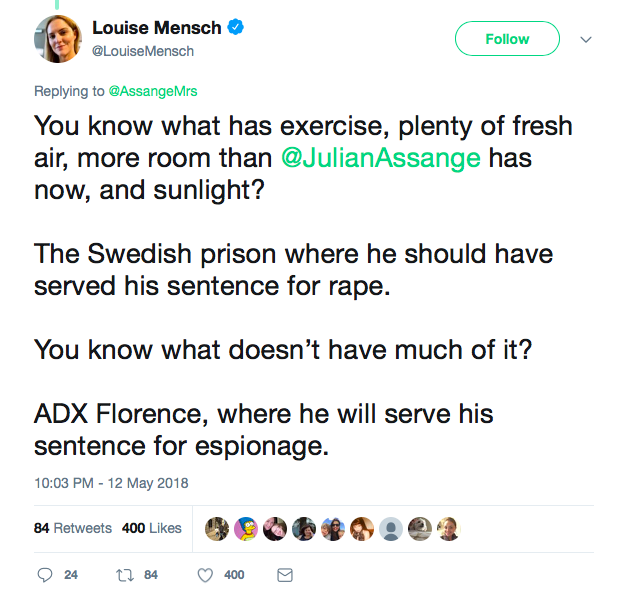The width and height of the screenshot is (629, 610).
Task: Open Louise Mensch's profile picture
Action: (x=58, y=39)
